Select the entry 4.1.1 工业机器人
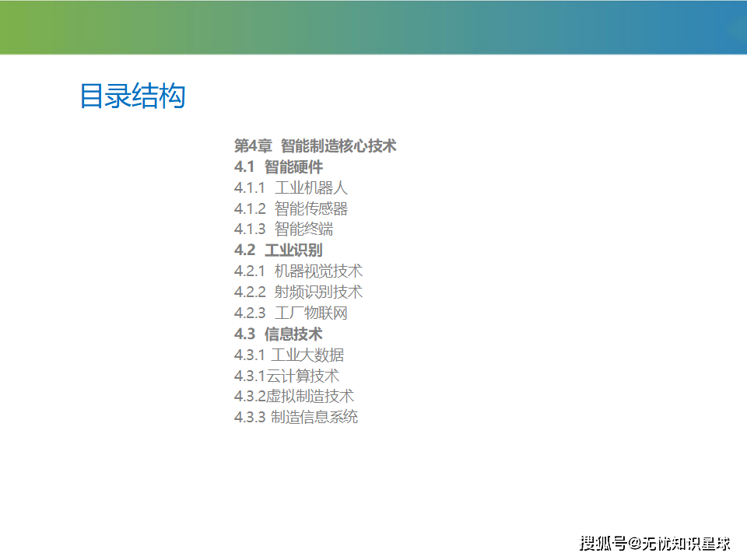 [x=290, y=187]
